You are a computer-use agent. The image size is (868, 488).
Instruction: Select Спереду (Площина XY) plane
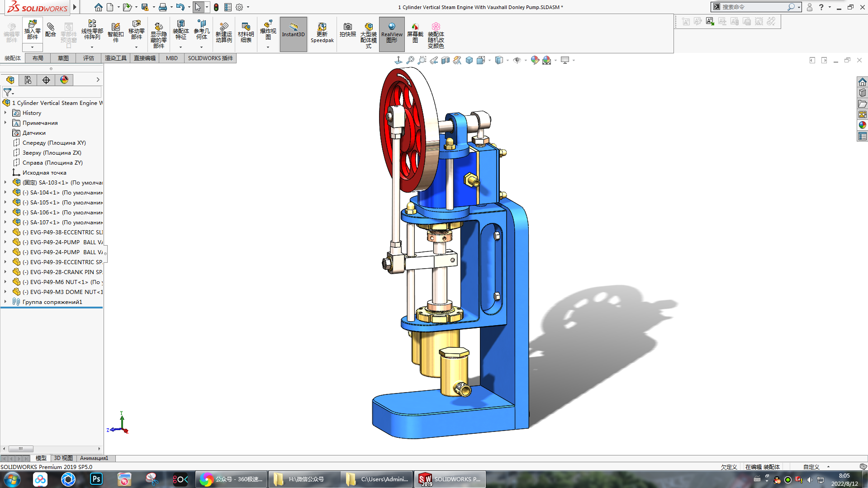[x=54, y=143]
